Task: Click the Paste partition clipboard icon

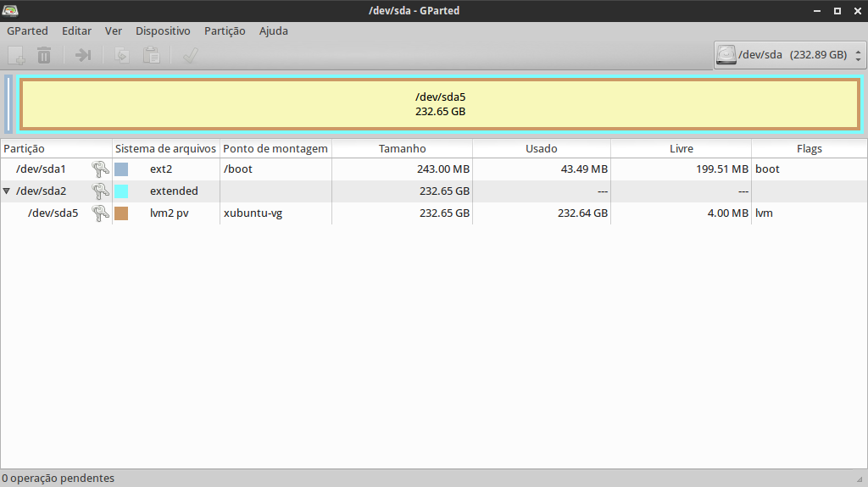Action: click(151, 55)
